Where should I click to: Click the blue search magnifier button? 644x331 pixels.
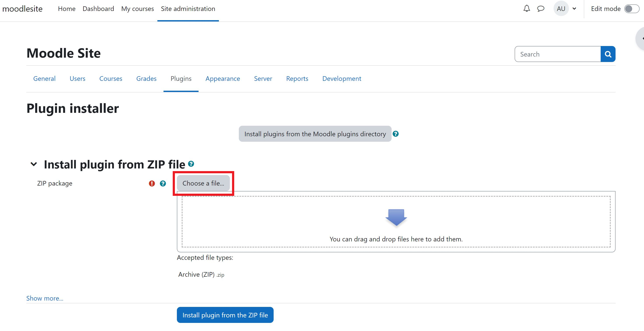608,54
